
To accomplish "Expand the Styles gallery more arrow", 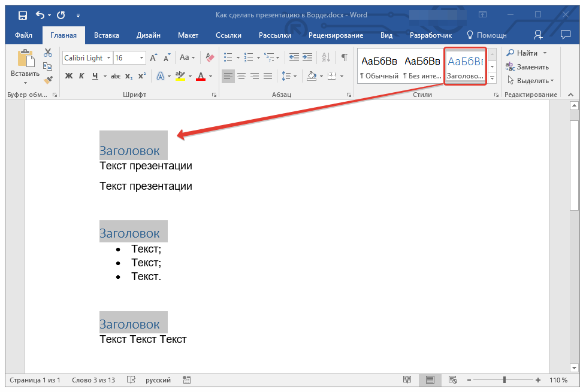I will pos(492,78).
